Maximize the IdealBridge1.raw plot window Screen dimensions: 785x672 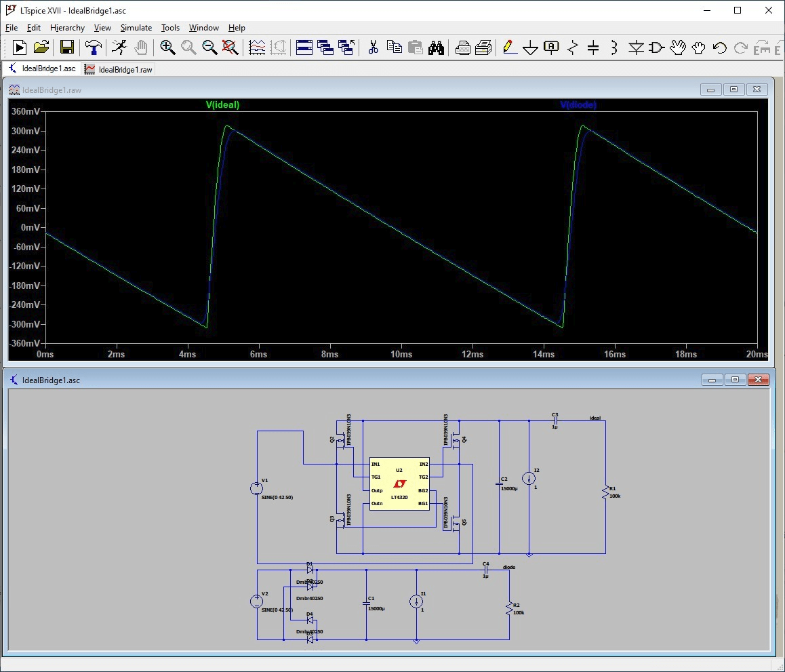pos(733,89)
